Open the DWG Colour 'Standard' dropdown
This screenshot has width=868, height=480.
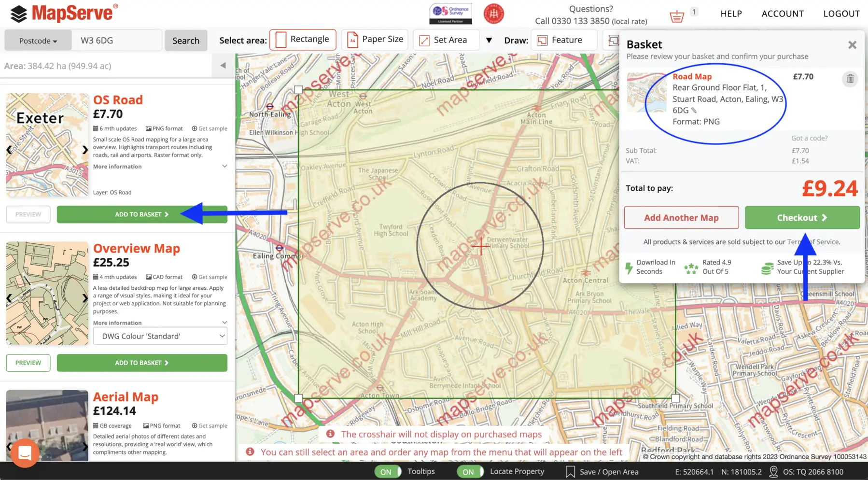(x=160, y=336)
